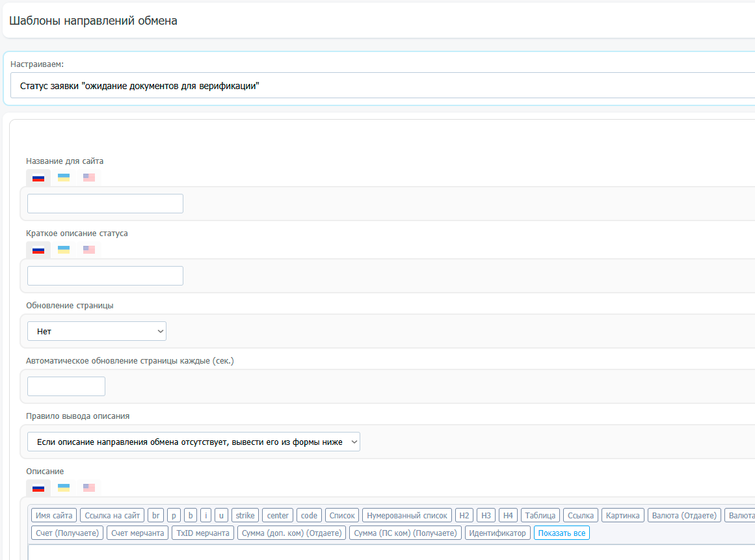Viewport: 755px width, 560px height.
Task: Choose US flag under "Описание"
Action: (x=89, y=488)
